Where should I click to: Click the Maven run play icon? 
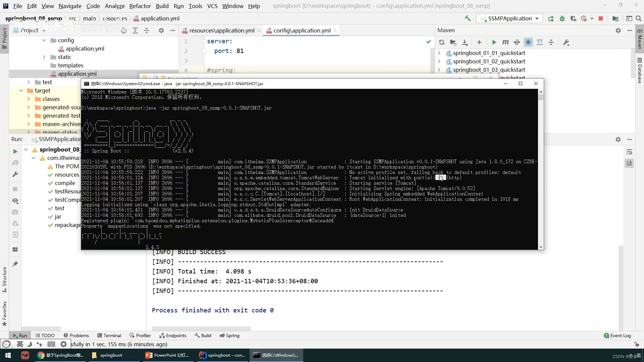[494, 42]
